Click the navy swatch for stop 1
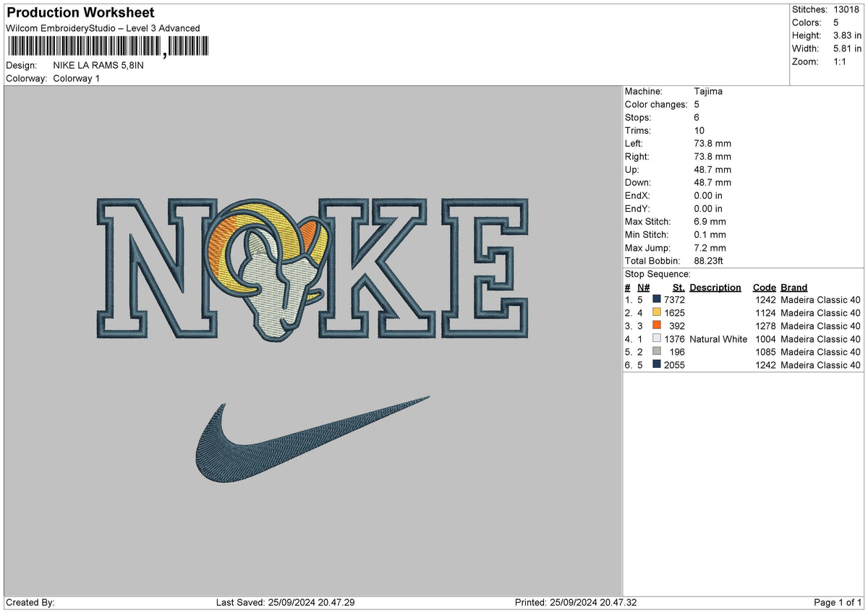The image size is (868, 613). 657,300
